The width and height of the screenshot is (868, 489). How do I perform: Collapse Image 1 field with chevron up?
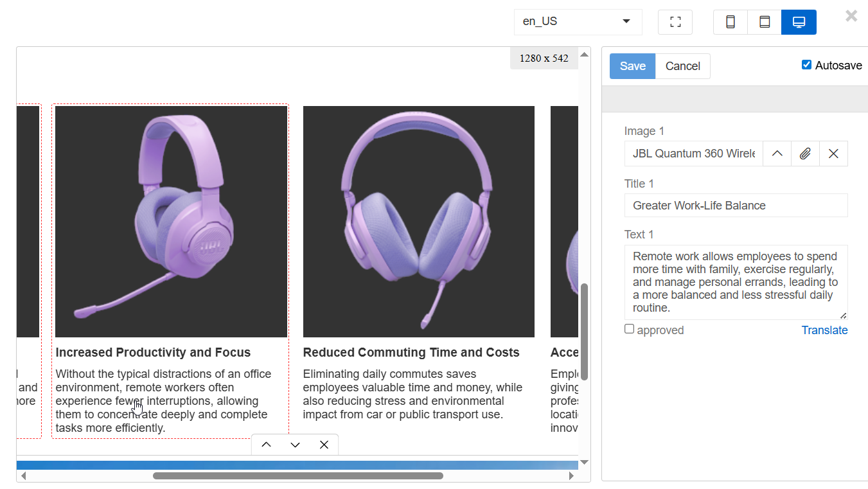point(777,154)
